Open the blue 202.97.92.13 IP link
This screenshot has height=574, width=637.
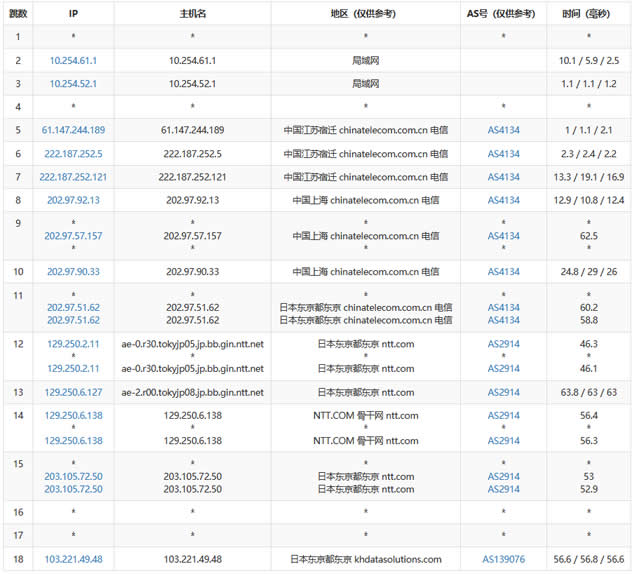click(x=73, y=200)
